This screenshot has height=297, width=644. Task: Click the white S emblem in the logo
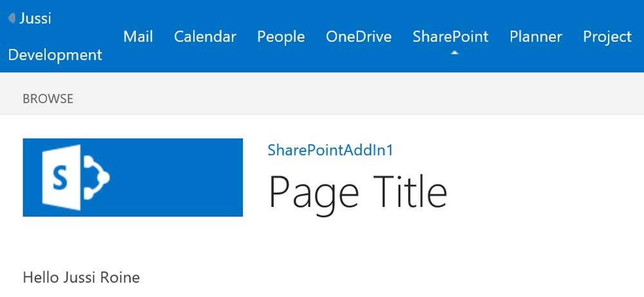coord(61,177)
